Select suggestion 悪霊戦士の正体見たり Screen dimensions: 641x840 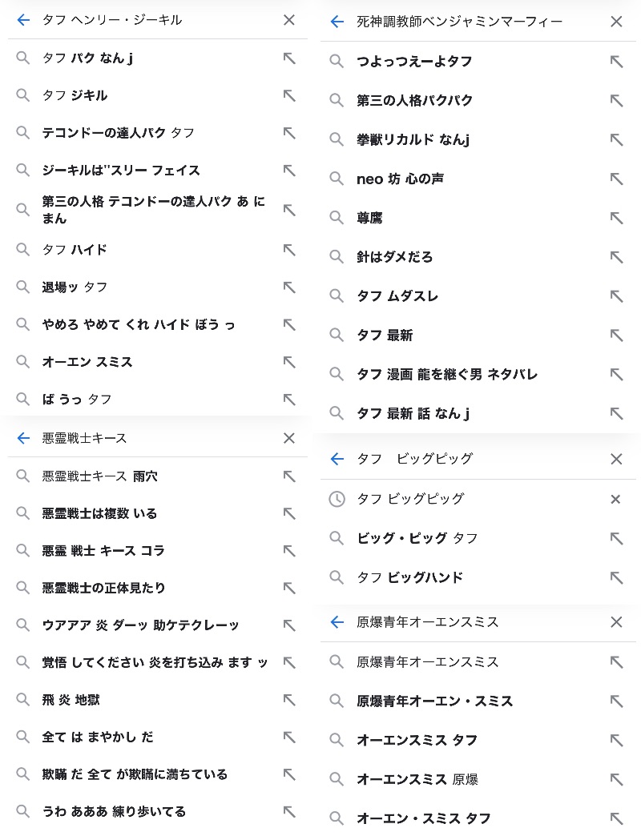104,588
